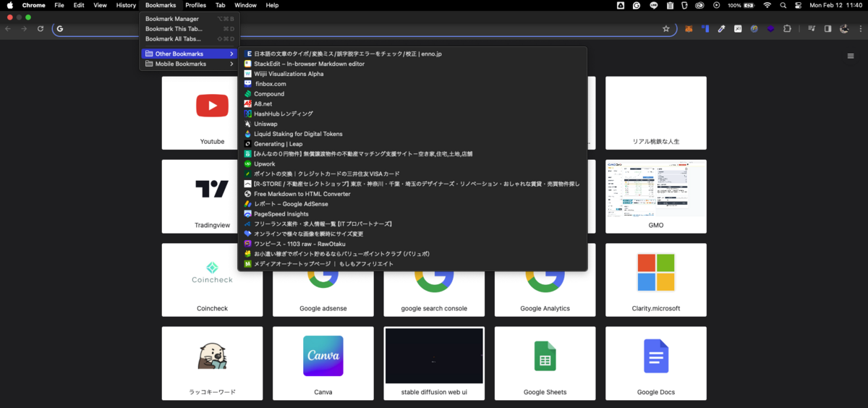Open the Apple menu
868x408 pixels.
point(10,5)
